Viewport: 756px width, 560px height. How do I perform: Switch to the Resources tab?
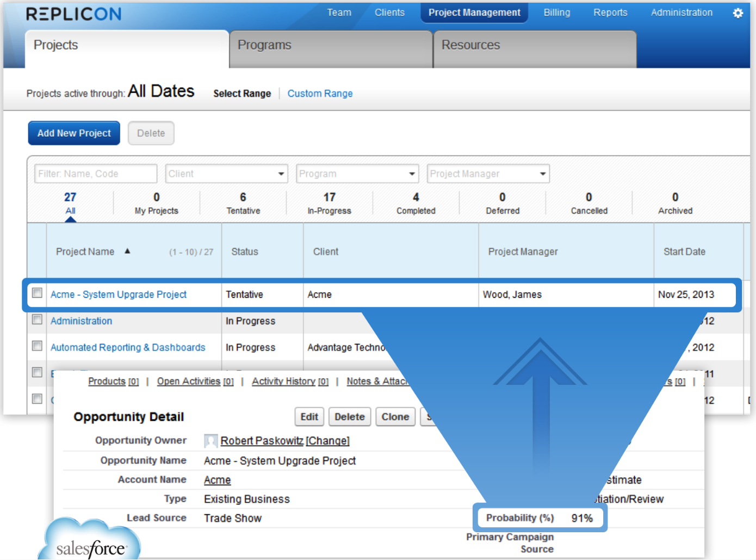tap(535, 49)
